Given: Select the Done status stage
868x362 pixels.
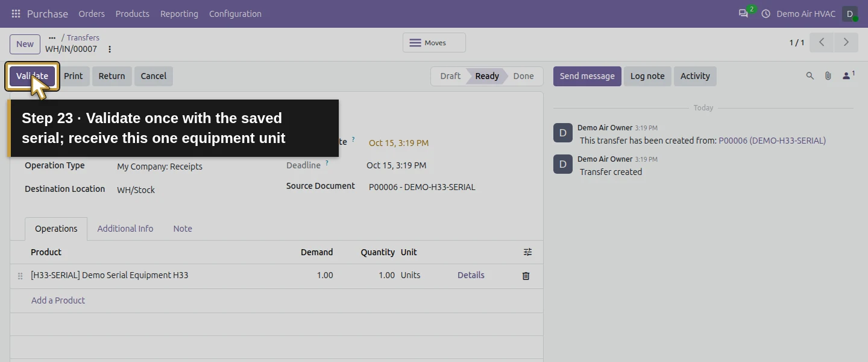Looking at the screenshot, I should click(523, 76).
